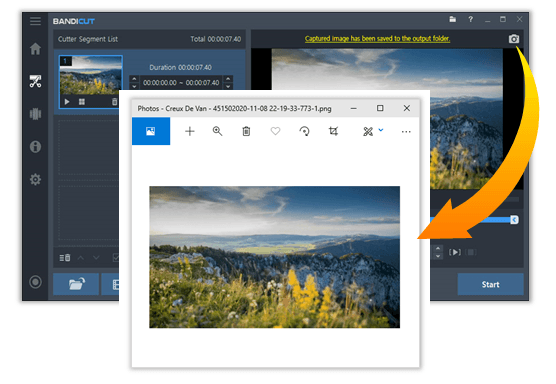The width and height of the screenshot is (556, 384).
Task: Open the Bandicut information page
Action: (x=35, y=146)
